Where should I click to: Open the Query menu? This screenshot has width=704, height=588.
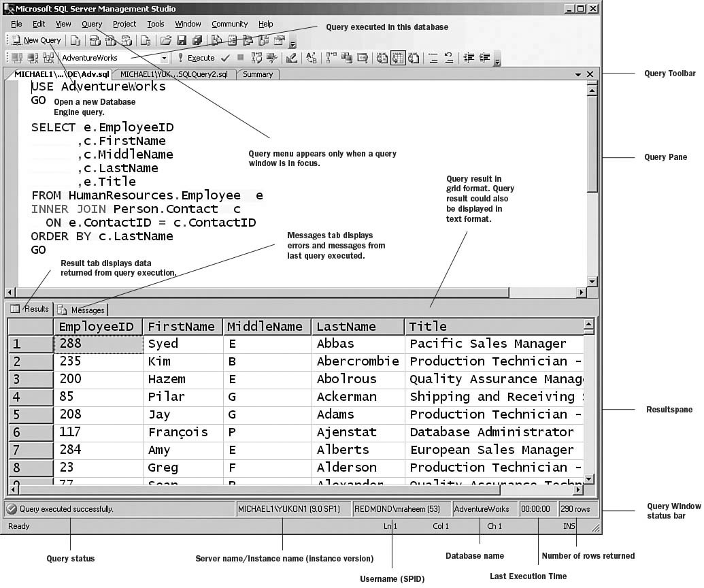(92, 24)
